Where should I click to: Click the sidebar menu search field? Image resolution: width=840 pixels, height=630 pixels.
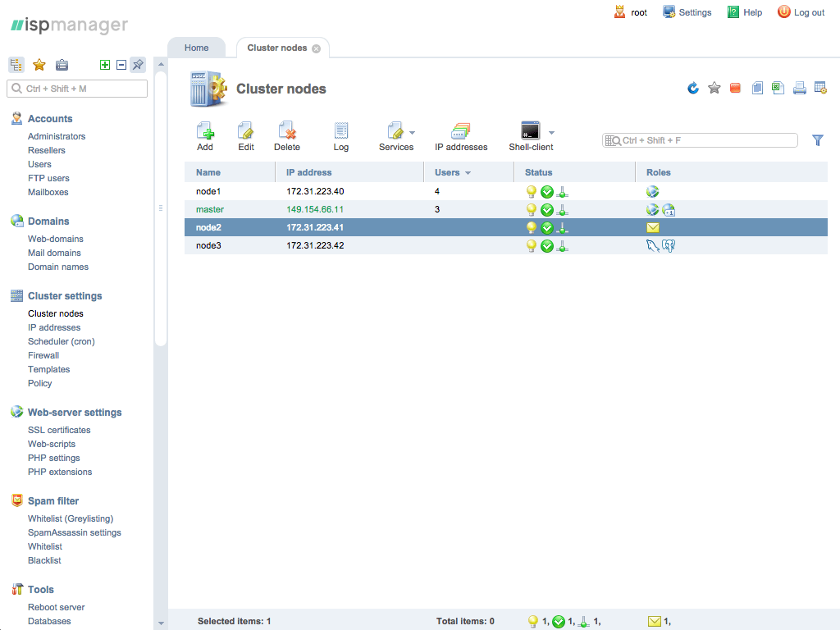coord(77,89)
